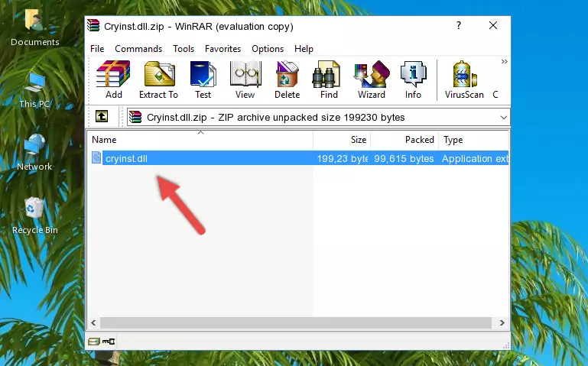Click the key password icon in status bar
The image size is (588, 366).
coord(109,341)
